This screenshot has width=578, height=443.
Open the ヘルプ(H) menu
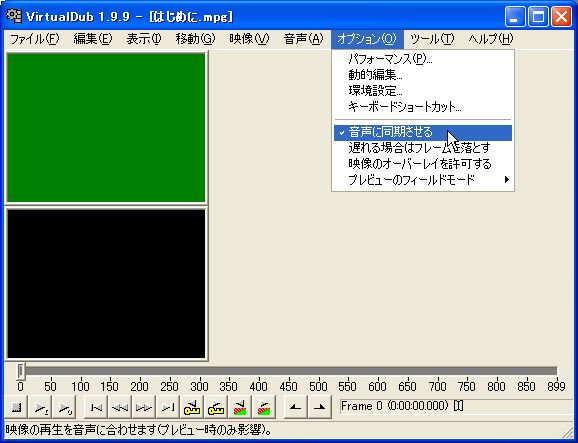(x=491, y=39)
